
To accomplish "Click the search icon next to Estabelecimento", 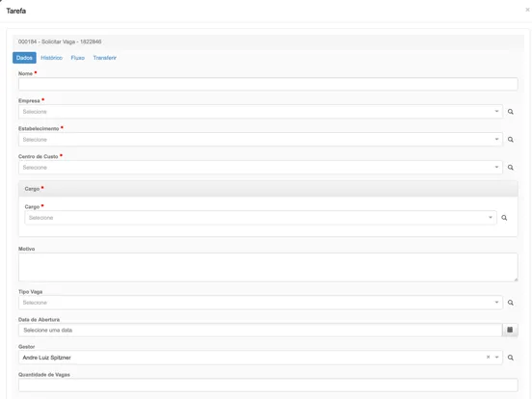I will 510,140.
